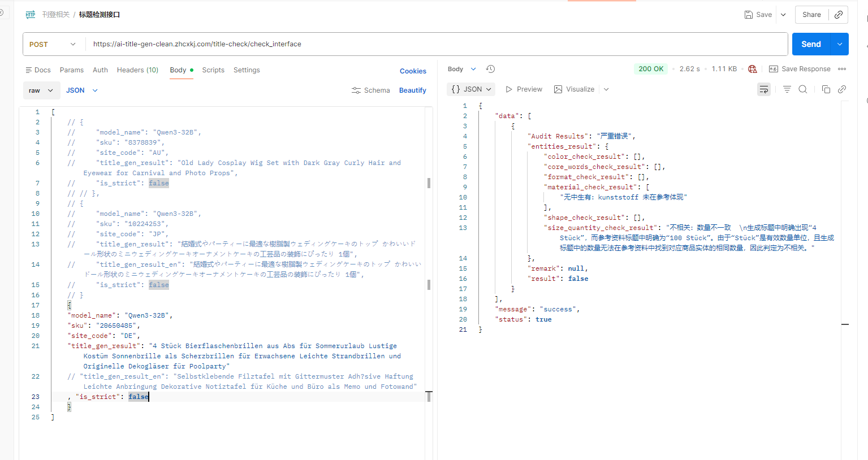
Task: Click the 2.62 s response time
Action: point(689,69)
